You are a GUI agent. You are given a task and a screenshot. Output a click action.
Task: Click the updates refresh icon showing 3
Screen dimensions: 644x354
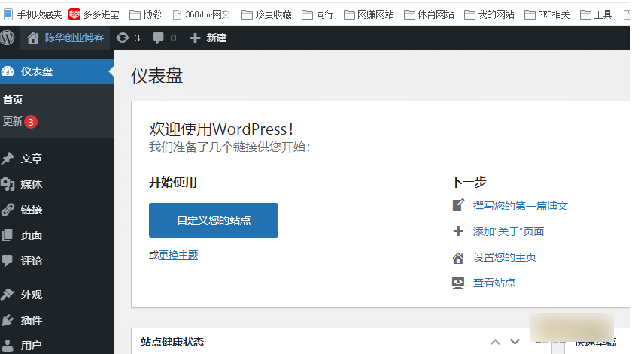click(123, 38)
